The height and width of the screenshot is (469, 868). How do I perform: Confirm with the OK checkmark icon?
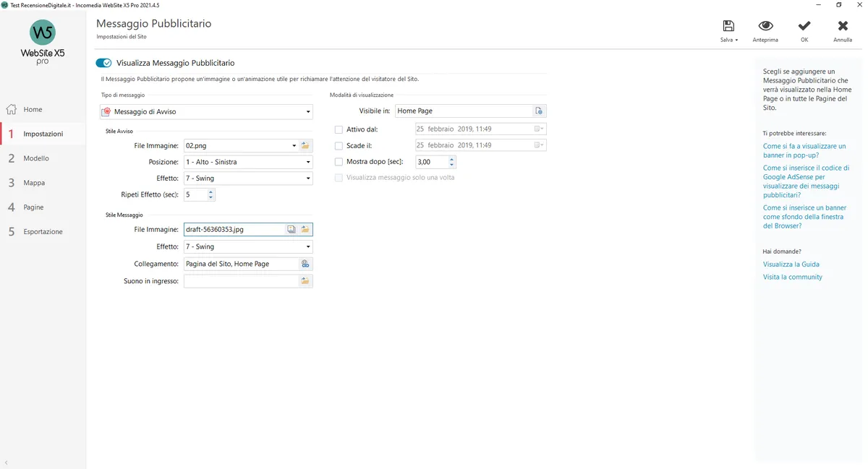coord(804,26)
